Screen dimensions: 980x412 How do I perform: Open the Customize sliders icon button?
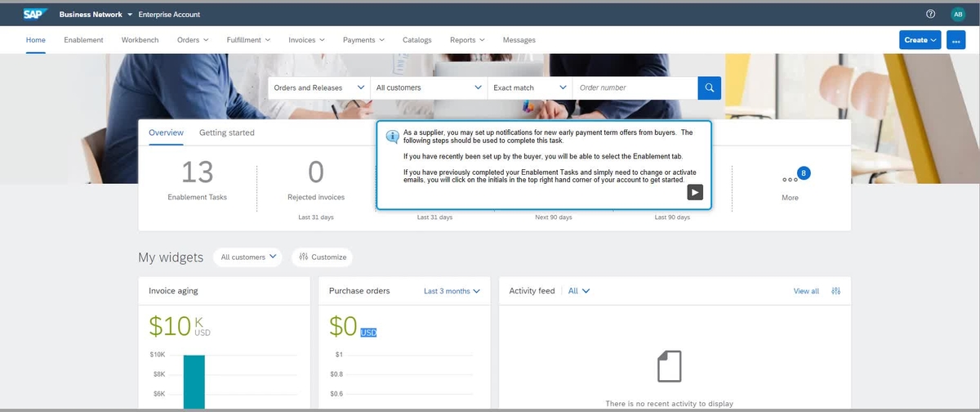click(322, 257)
